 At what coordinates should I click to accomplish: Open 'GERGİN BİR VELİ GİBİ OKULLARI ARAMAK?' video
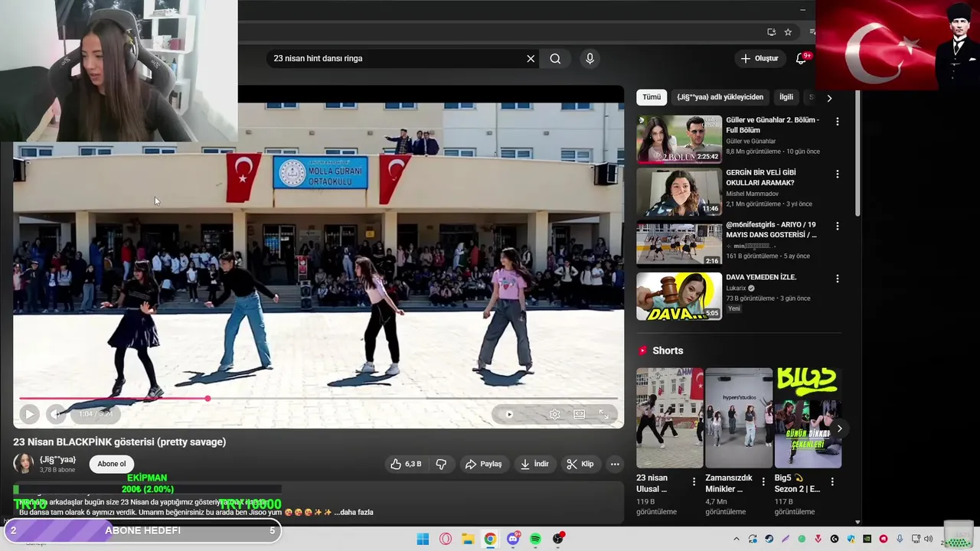click(x=679, y=192)
